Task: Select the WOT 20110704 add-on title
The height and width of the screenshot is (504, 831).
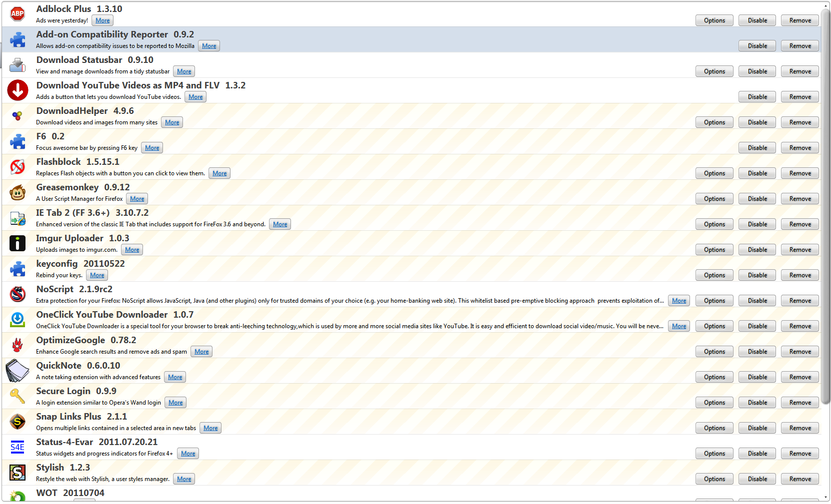Action: coord(70,493)
